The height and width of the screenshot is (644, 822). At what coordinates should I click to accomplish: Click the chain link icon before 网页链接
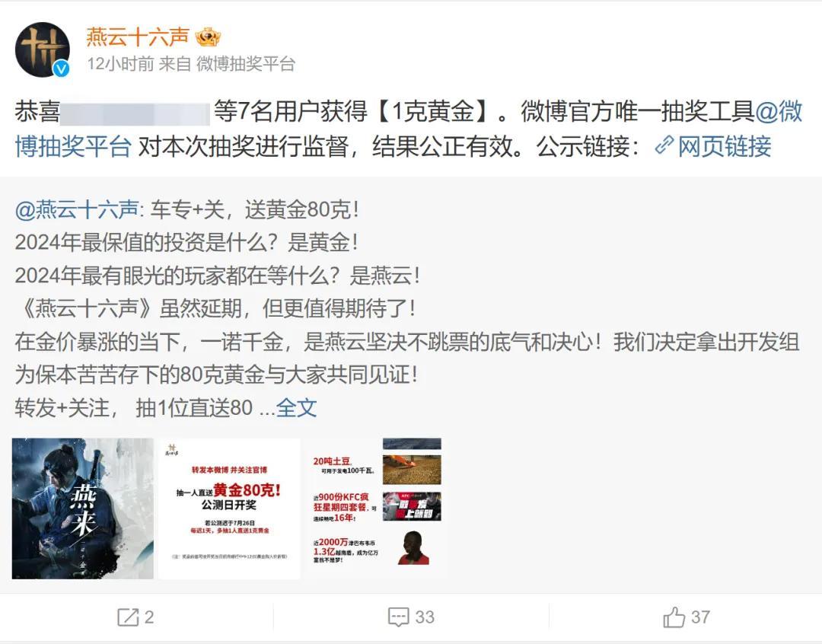(x=664, y=146)
